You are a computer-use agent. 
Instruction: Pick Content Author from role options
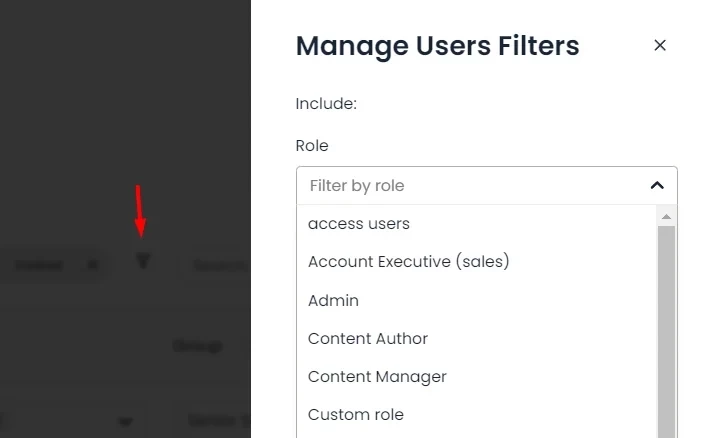click(x=367, y=338)
